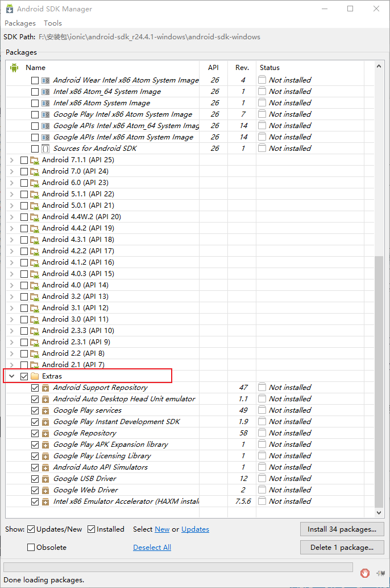This screenshot has height=588, width=390.
Task: Toggle the Updates/New show filter
Action: point(31,529)
